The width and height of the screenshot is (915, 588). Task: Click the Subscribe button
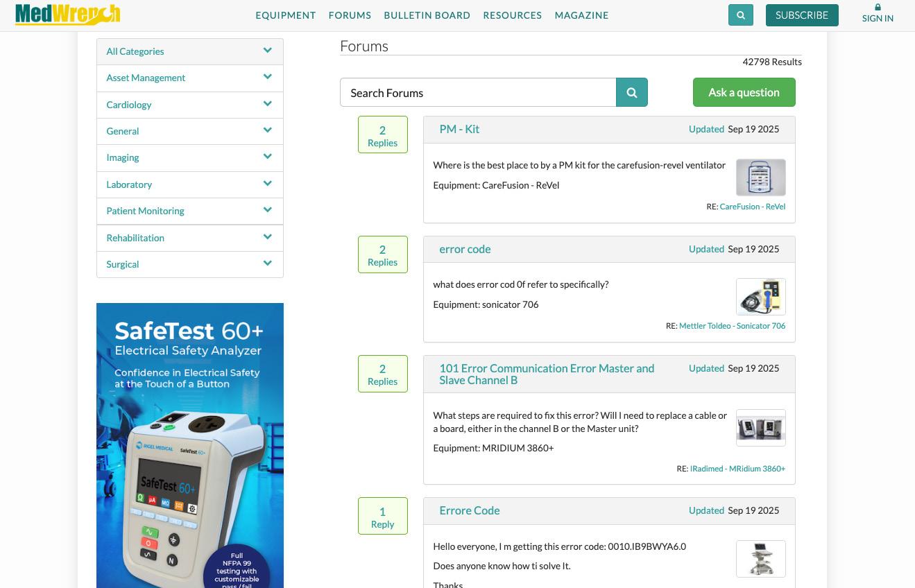point(802,15)
